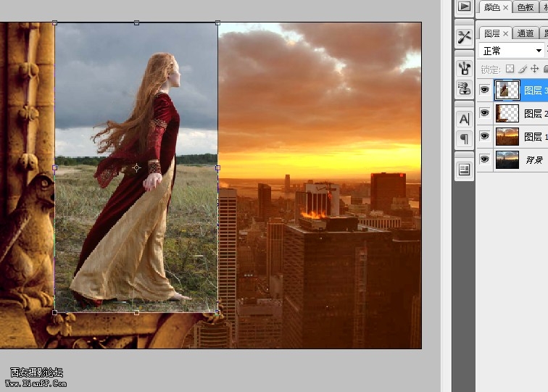The height and width of the screenshot is (392, 548).
Task: Click the lock position icon
Action: (534, 69)
